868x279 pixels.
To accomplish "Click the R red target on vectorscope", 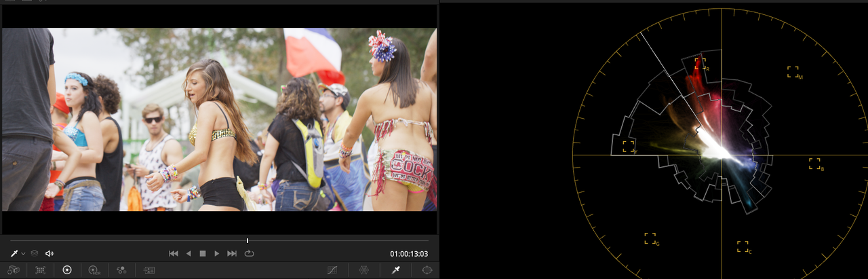I will point(702,64).
